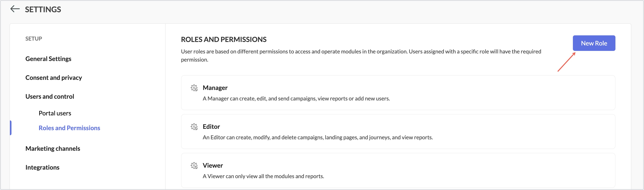Create a role with New Role button

pos(594,43)
